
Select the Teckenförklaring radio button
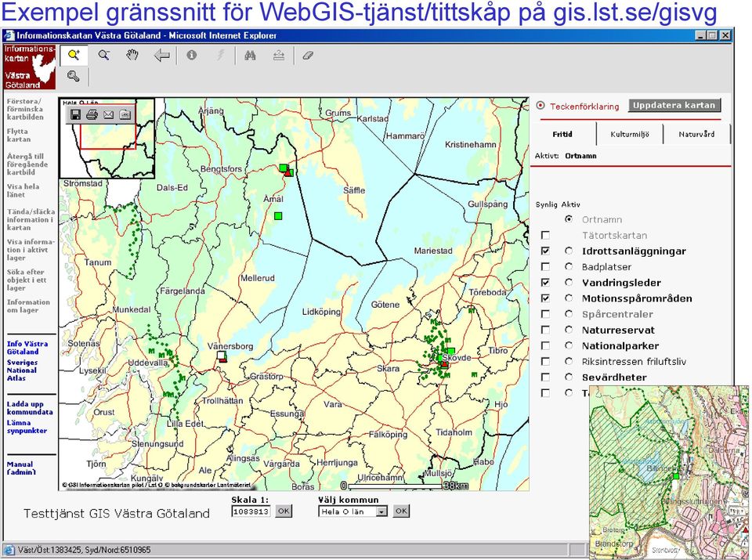click(540, 106)
